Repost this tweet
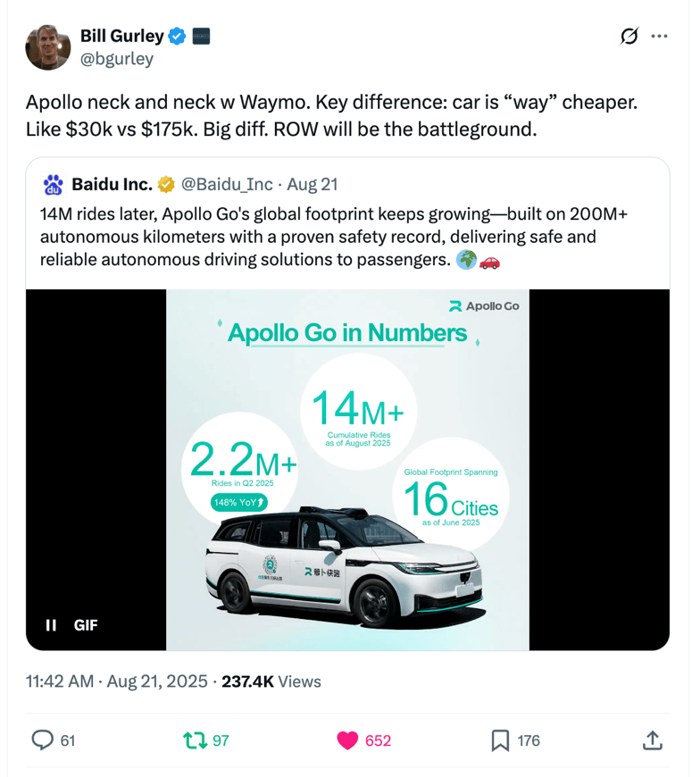Screen dimensions: 700x777 point(194,740)
